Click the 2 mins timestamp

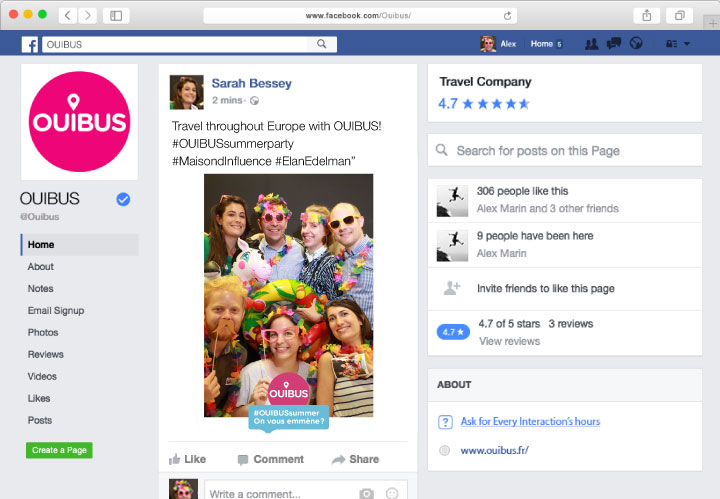point(227,100)
